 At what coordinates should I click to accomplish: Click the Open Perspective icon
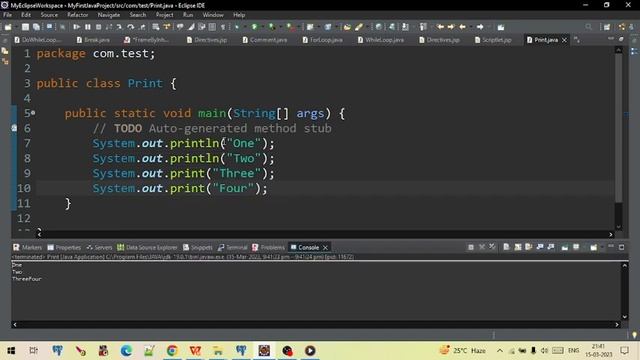tap(607, 27)
